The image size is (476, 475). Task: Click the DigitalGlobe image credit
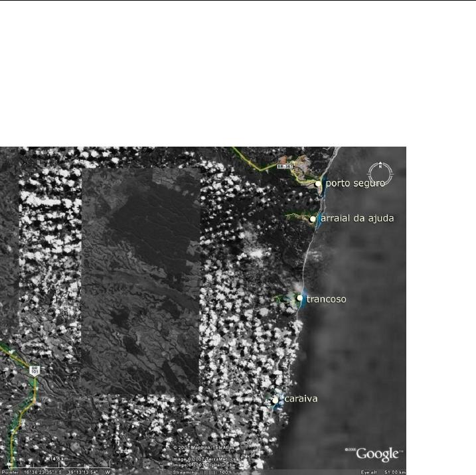click(198, 465)
